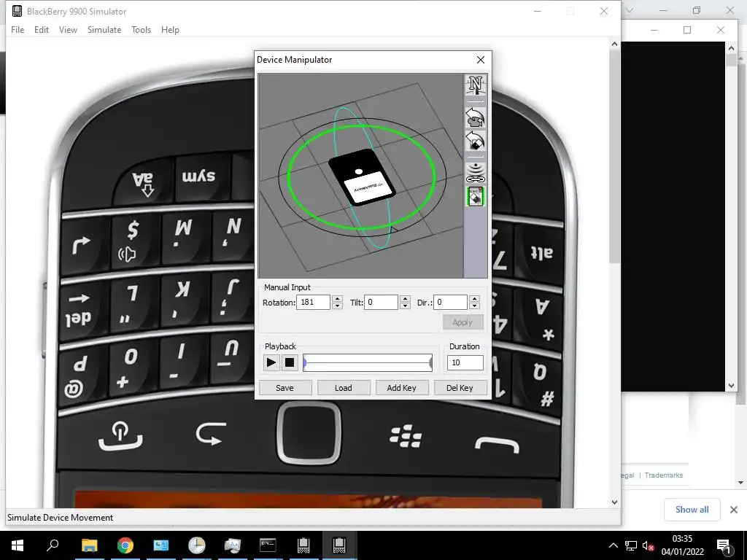This screenshot has width=747, height=560.
Task: Click the Dir. input field
Action: [x=450, y=303]
